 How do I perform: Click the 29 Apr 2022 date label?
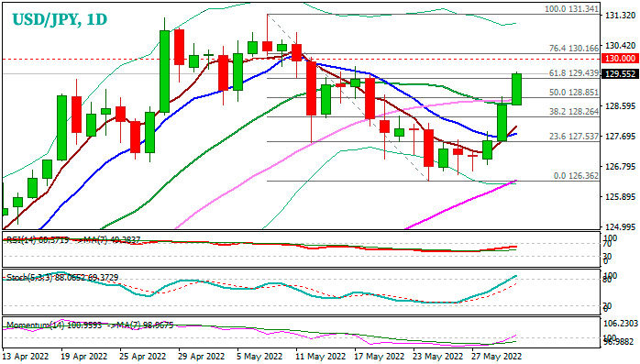click(x=202, y=357)
